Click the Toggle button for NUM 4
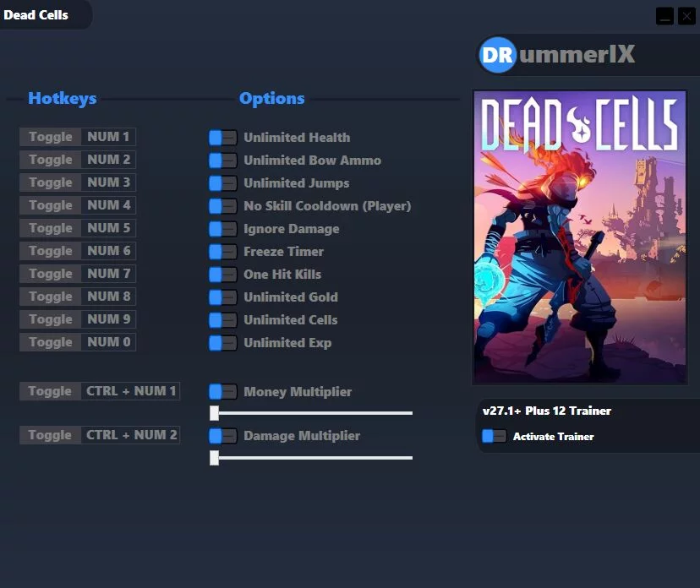The height and width of the screenshot is (588, 700). tap(51, 205)
